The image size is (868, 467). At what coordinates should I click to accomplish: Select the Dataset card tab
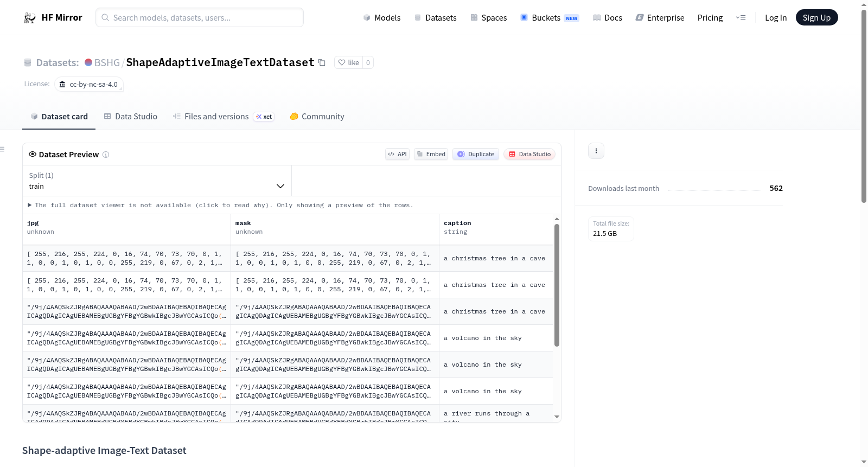[59, 117]
